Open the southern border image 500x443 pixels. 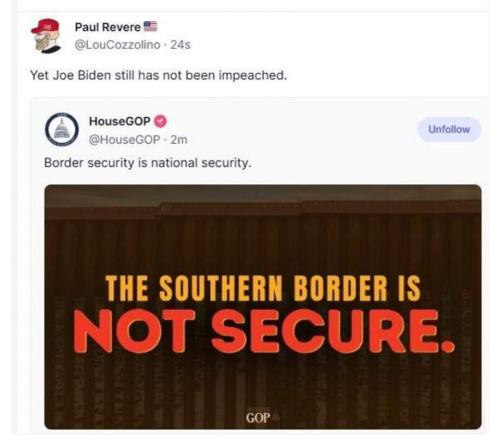[263, 307]
